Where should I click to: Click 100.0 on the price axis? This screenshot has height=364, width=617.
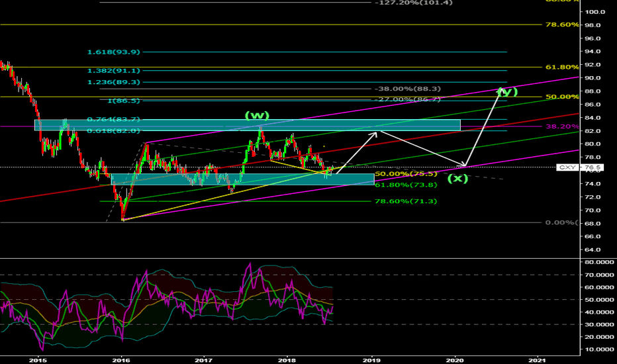[595, 12]
